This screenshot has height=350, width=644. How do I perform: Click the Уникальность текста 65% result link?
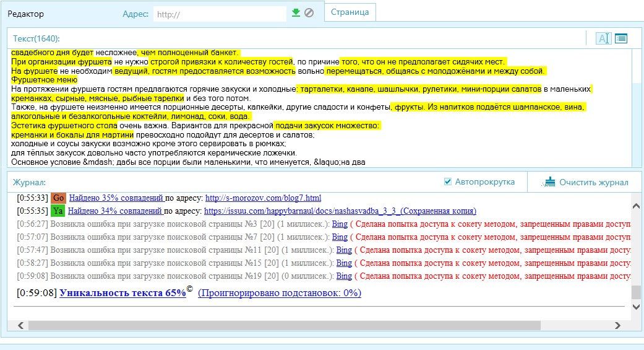pos(122,293)
